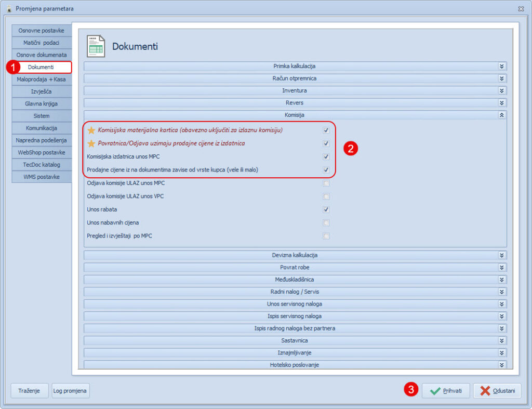The width and height of the screenshot is (532, 409).
Task: Enable Odjava komisije ULAZ unos VPC
Action: 326,196
